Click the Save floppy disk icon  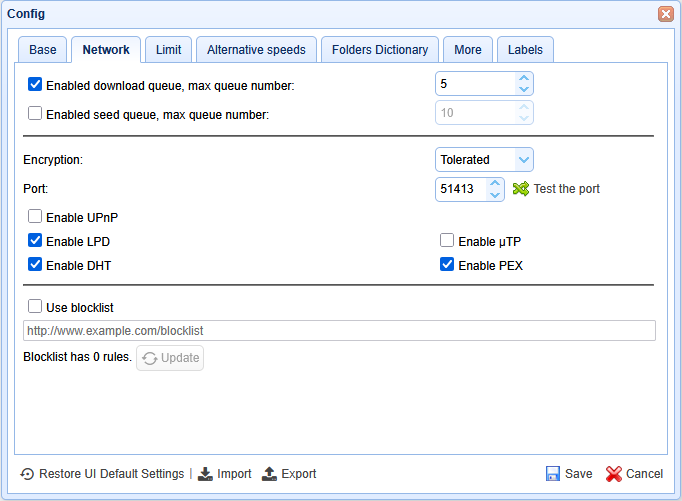552,474
